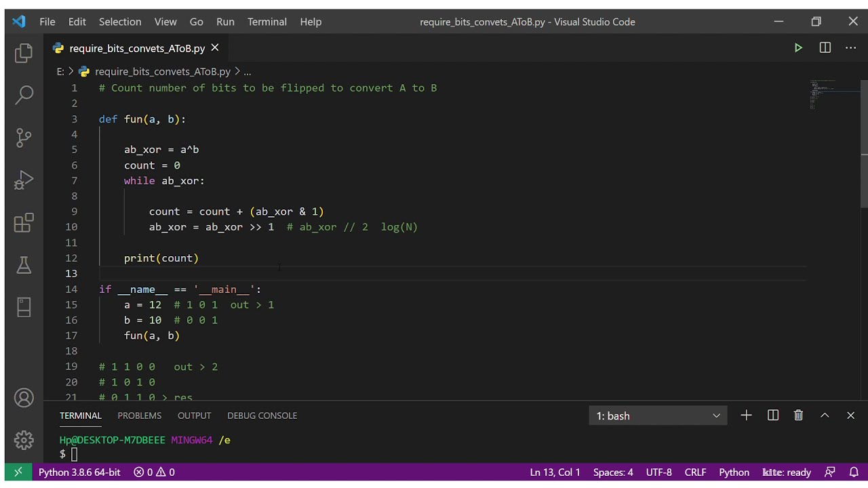
Task: Place cursor on line 12 print(count)
Action: point(161,258)
